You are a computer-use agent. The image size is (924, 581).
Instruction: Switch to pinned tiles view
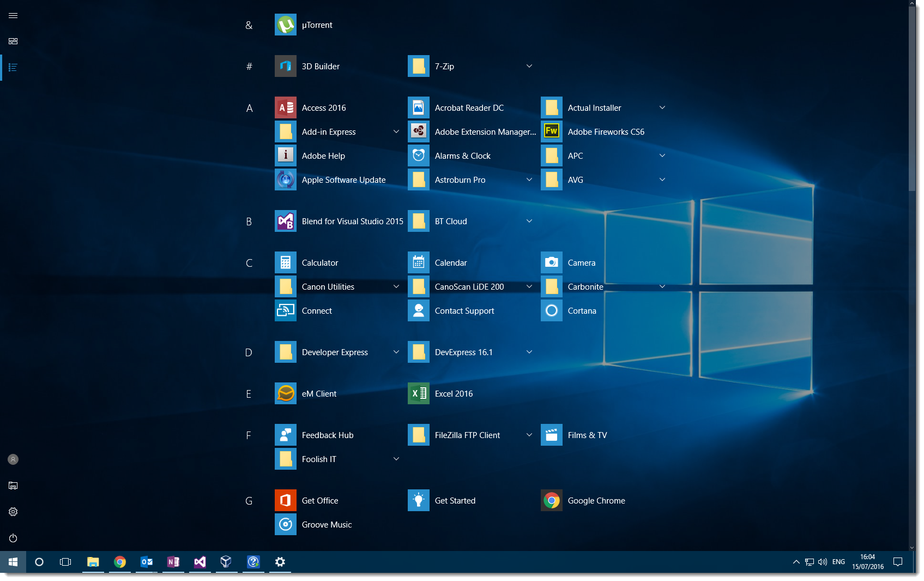coord(13,41)
